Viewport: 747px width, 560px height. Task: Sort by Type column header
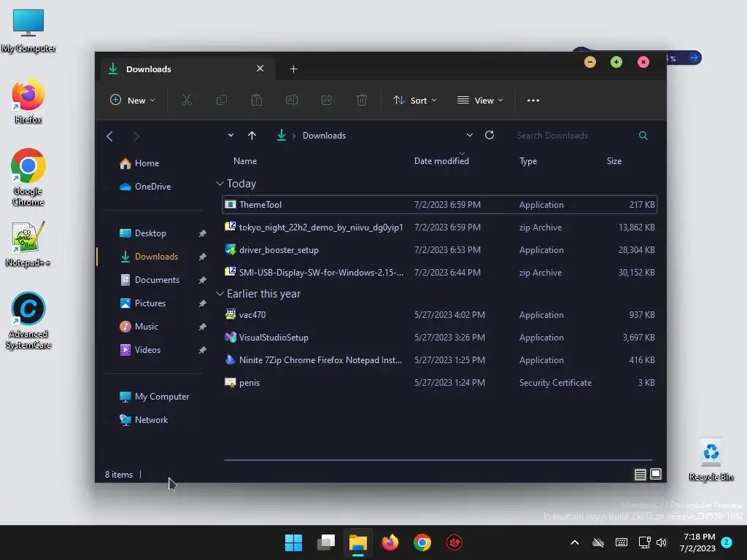coord(528,161)
